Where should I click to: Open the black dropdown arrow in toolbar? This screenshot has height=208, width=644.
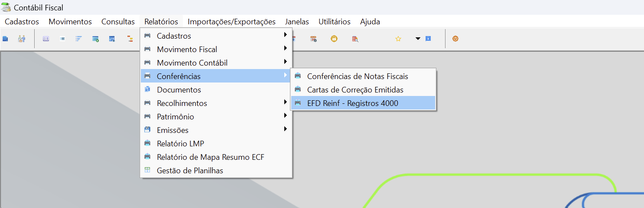418,39
